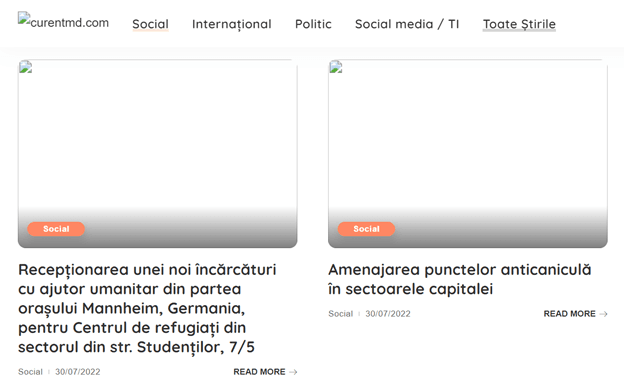Select the Politic menu item
The image size is (624, 389).
[313, 24]
